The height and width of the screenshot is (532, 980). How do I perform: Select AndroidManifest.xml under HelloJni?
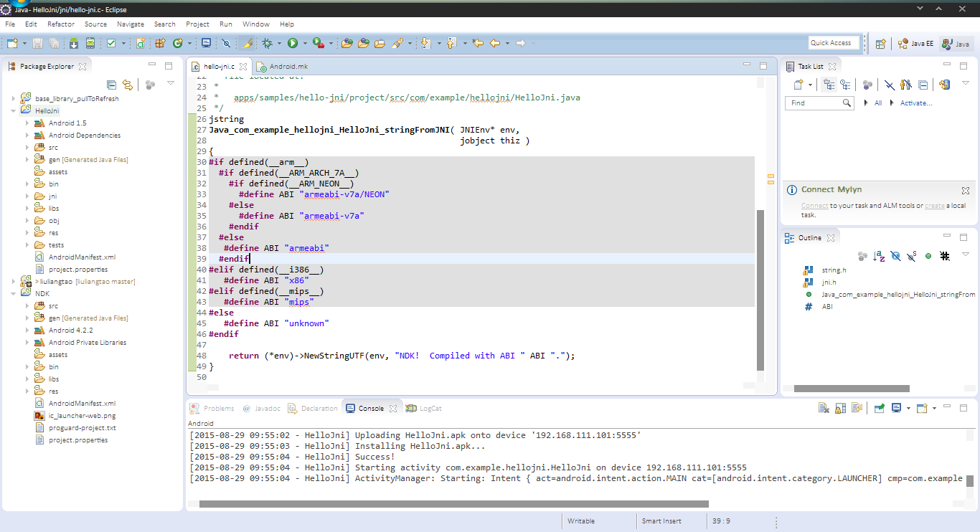[x=75, y=257]
